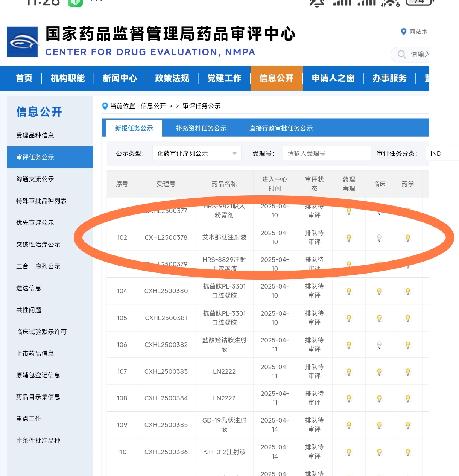The width and height of the screenshot is (459, 476).
Task: Click drug name 艾本那肽注射液
Action: [x=224, y=237]
